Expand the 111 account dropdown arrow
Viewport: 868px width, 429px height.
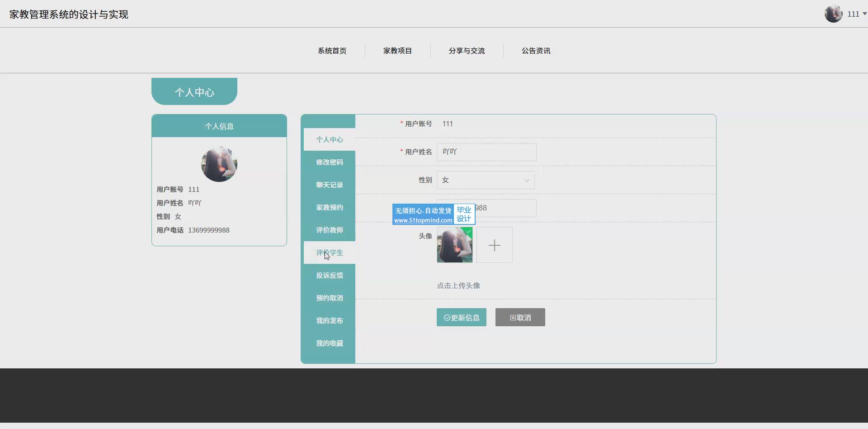click(x=865, y=14)
